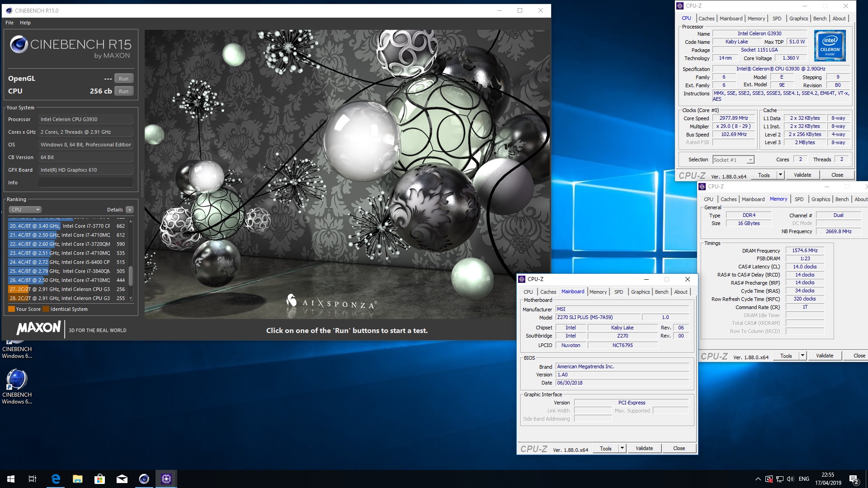The height and width of the screenshot is (488, 868).
Task: Click the DRAM Frequency value 1574.6 MHz
Action: [805, 250]
